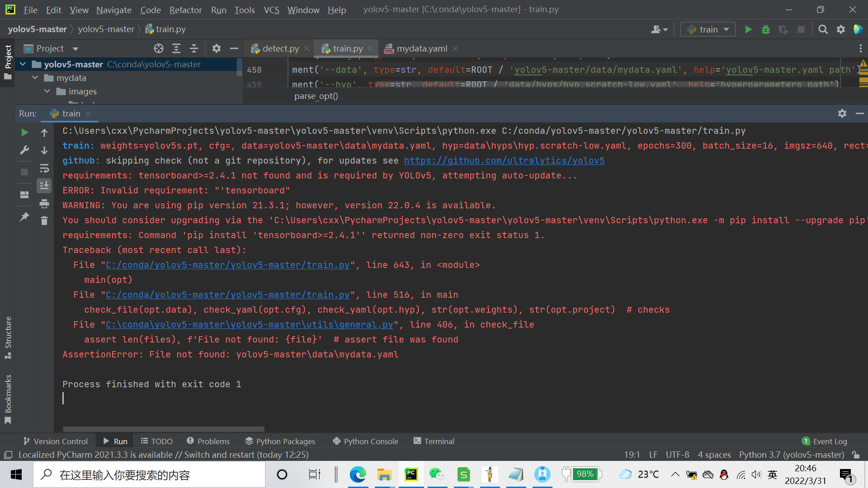The image size is (868, 488).
Task: Open the Refactor menu
Action: point(185,9)
